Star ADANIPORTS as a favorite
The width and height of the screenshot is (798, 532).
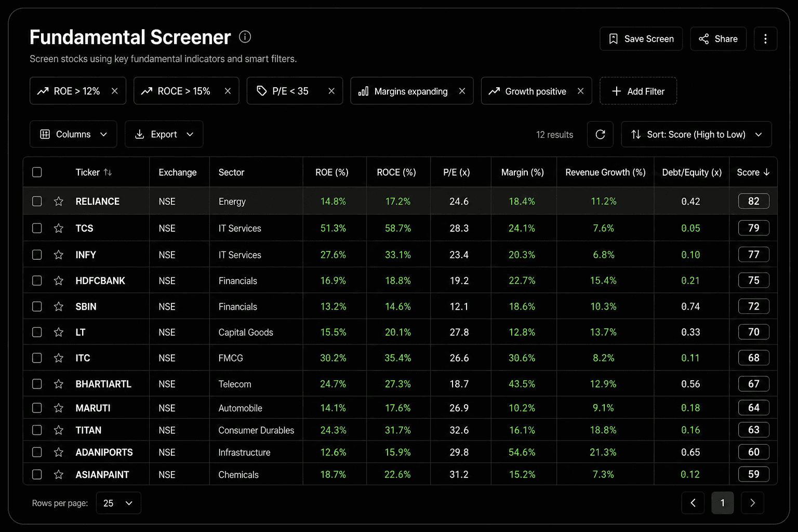click(59, 453)
